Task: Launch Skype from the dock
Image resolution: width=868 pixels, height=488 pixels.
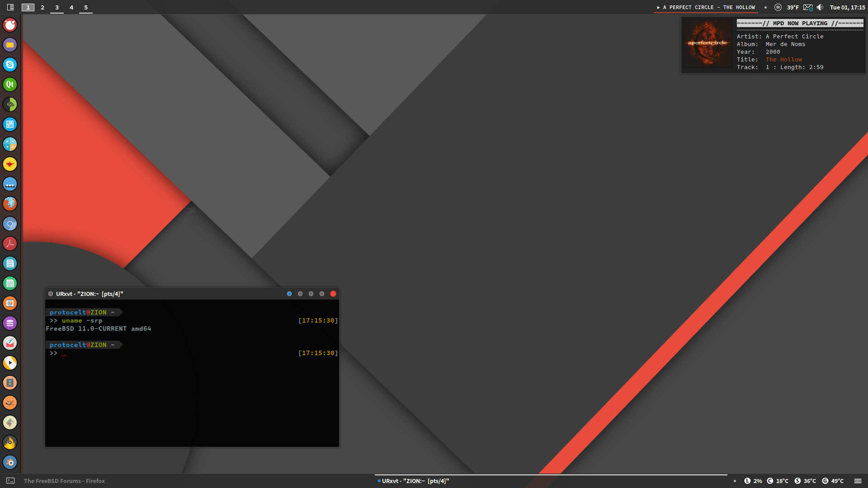Action: click(10, 65)
